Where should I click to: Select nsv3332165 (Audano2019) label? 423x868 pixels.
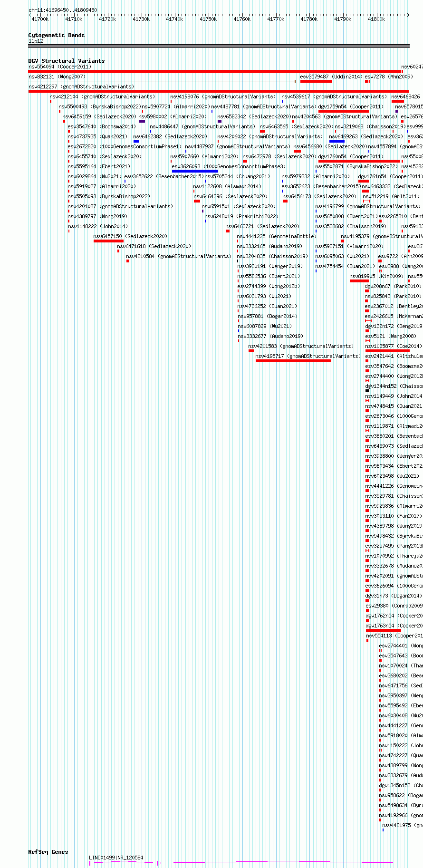tap(270, 247)
